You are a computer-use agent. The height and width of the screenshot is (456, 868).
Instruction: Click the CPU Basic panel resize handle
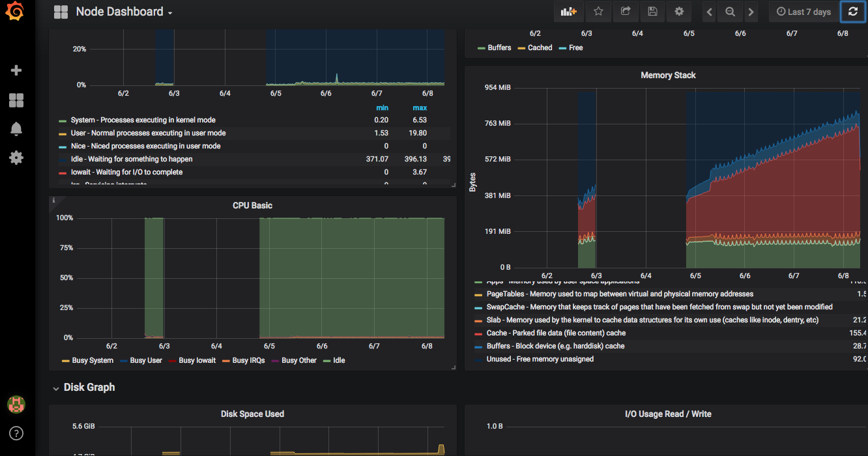coord(454,367)
